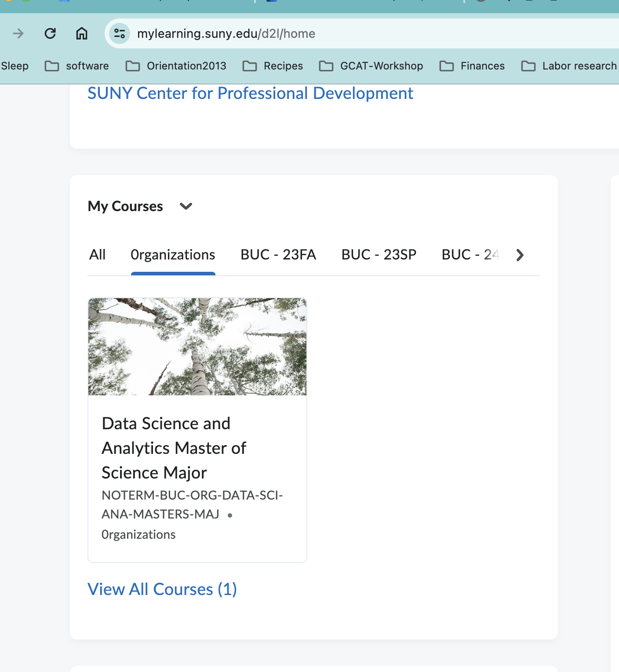Open the Finances bookmarks folder
This screenshot has width=619, height=672.
coord(472,66)
